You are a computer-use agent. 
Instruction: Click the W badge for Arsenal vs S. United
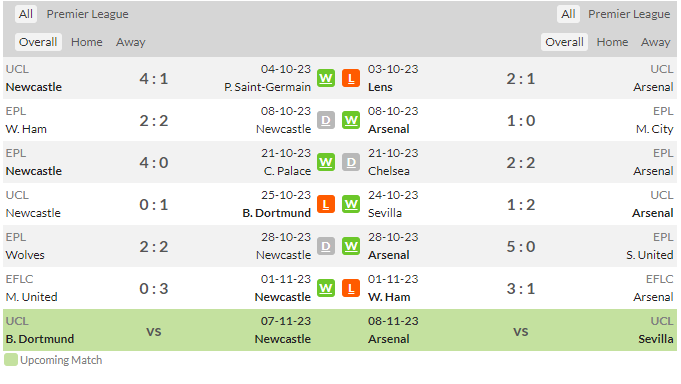click(x=351, y=246)
